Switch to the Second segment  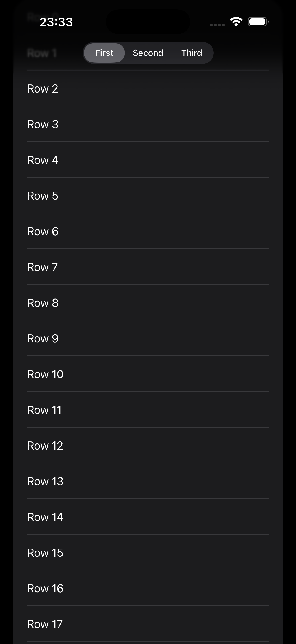click(x=148, y=53)
